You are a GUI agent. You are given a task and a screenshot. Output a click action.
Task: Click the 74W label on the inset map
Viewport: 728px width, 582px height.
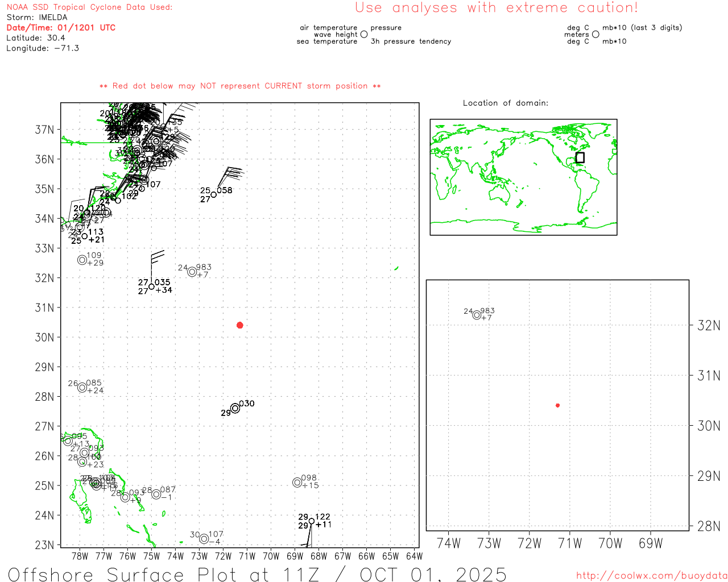coord(448,543)
